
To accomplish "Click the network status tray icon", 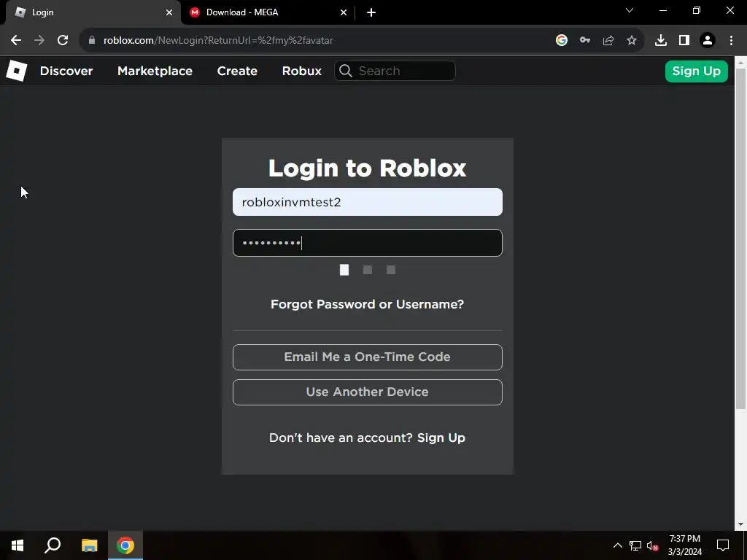I will click(635, 545).
